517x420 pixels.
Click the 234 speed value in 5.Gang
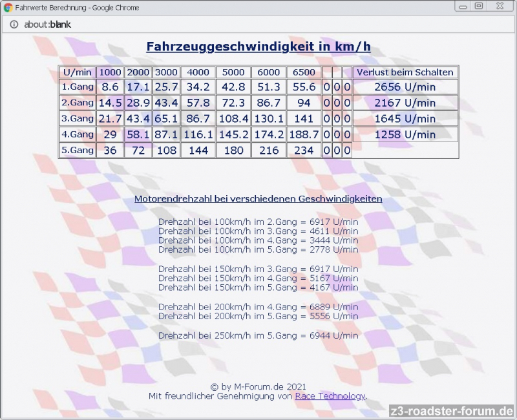(304, 150)
